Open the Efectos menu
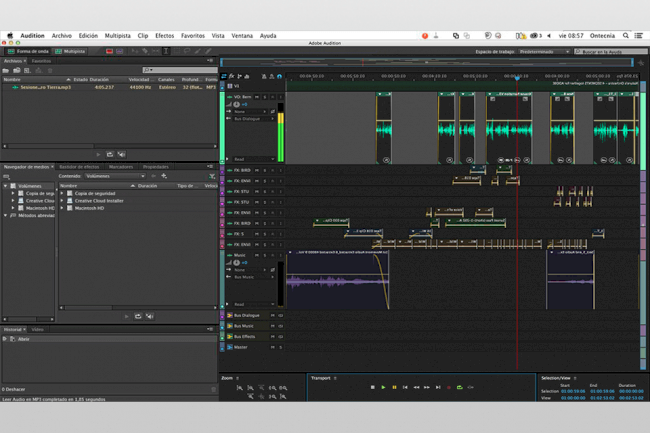The height and width of the screenshot is (433, 650). coord(164,35)
